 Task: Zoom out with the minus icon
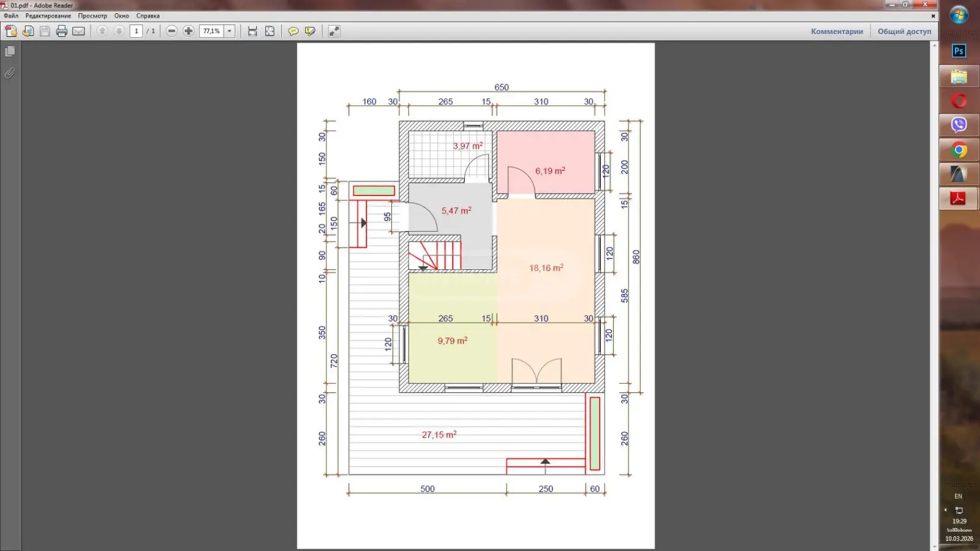click(x=171, y=31)
